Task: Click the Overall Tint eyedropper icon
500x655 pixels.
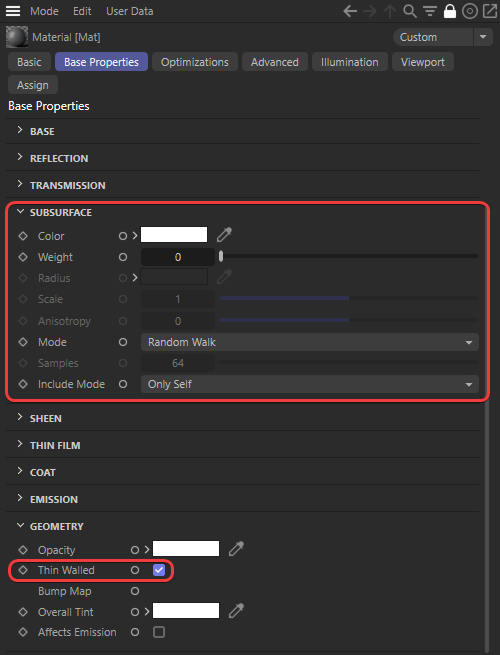Action: [x=236, y=611]
